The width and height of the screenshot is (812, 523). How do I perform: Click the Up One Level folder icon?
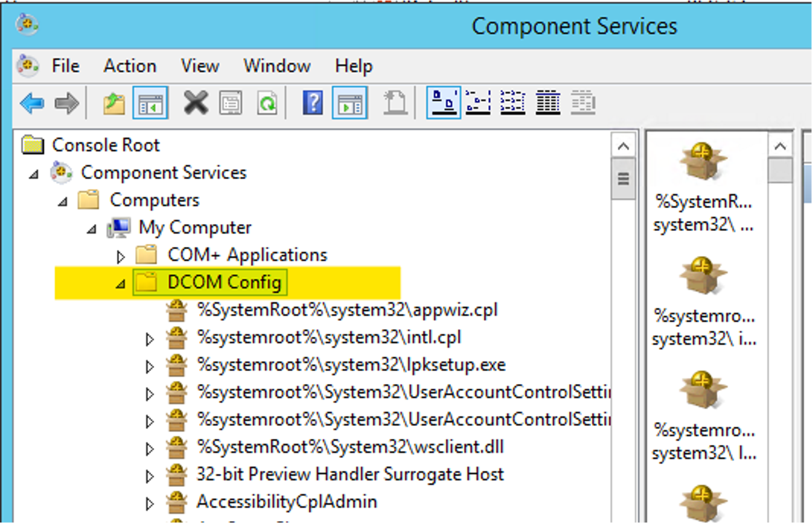114,104
